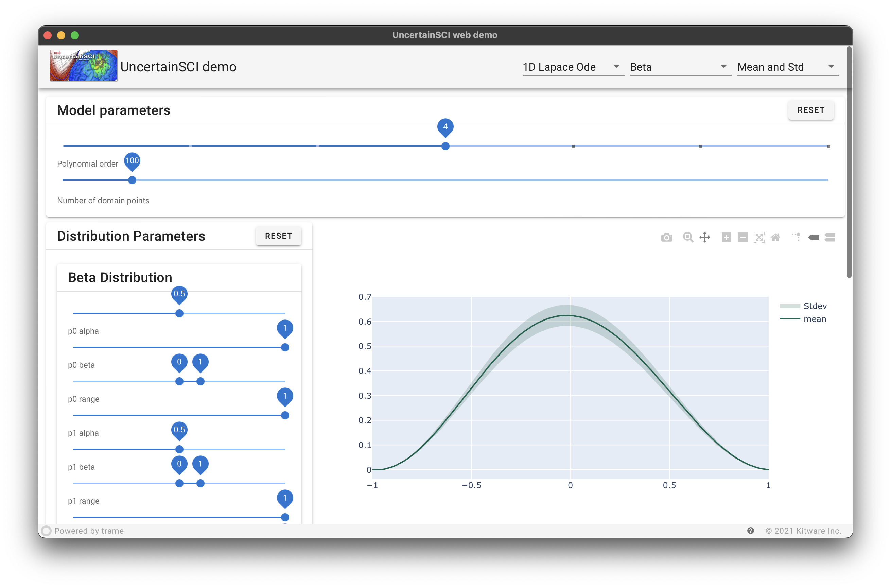The image size is (891, 588).
Task: Click the plot Zoom out icon
Action: 742,237
